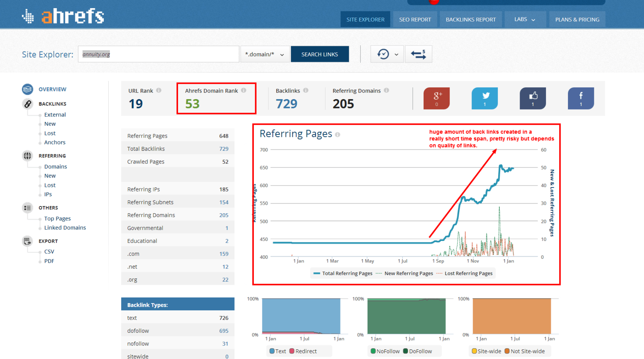The width and height of the screenshot is (644, 359).
Task: Click .net domains count 12
Action: (x=225, y=267)
